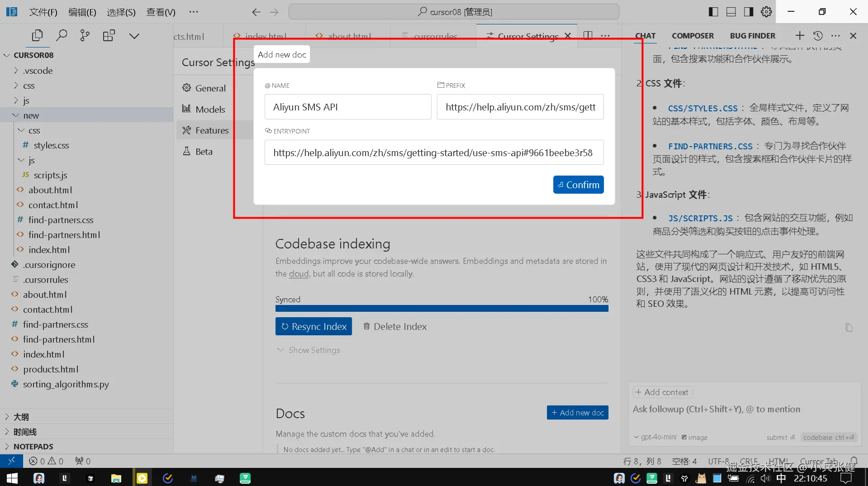Screen dimensions: 868x486
Task: Show more menus with the title bar ellipsis
Action: 194,12
